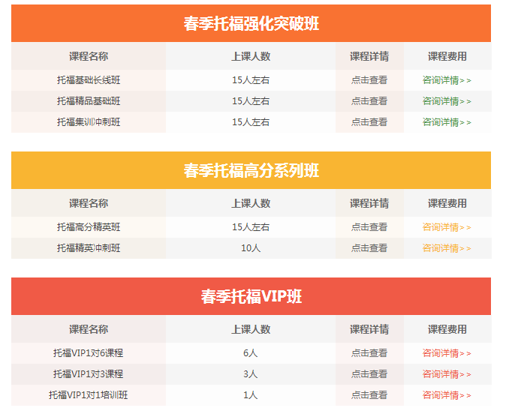Click 课程详情 header in VIP班 table

click(369, 329)
